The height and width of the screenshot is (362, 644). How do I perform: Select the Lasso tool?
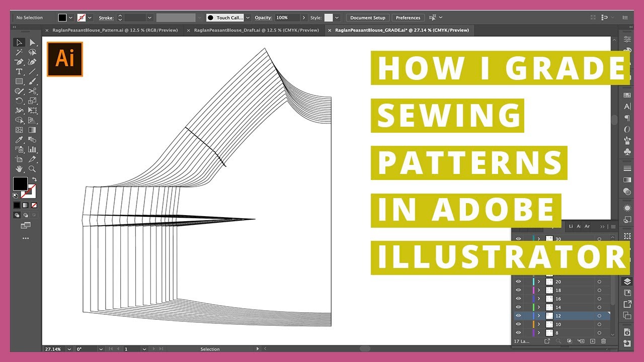coord(32,52)
